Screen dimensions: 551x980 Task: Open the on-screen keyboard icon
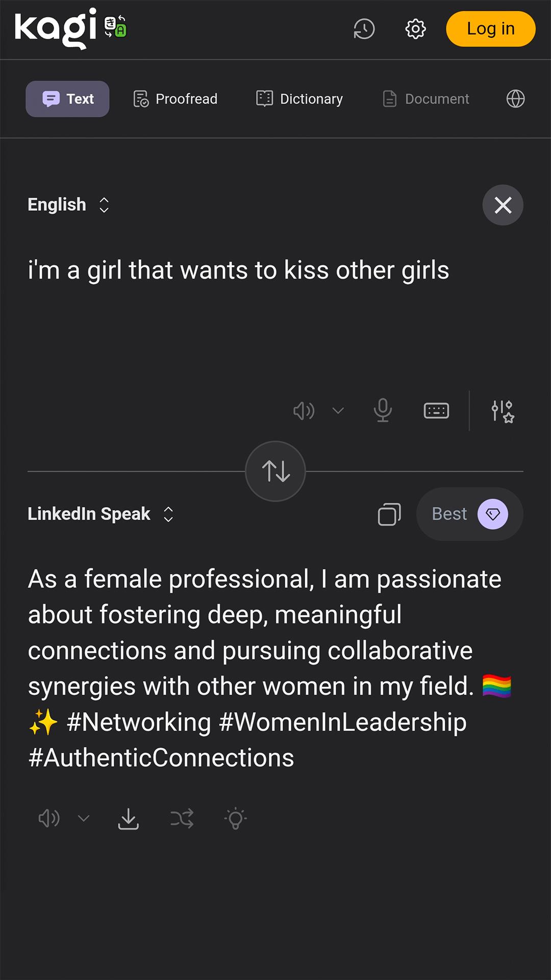point(436,410)
